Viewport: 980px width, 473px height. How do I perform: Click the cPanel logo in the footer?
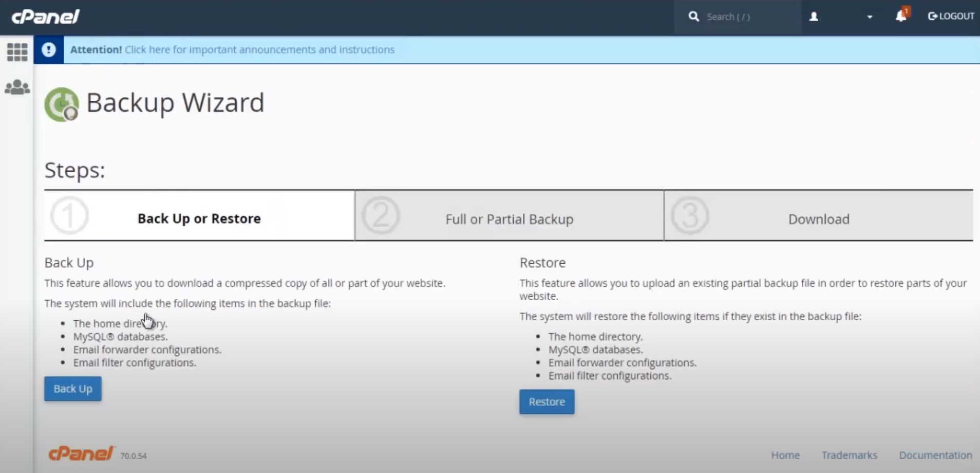[80, 453]
